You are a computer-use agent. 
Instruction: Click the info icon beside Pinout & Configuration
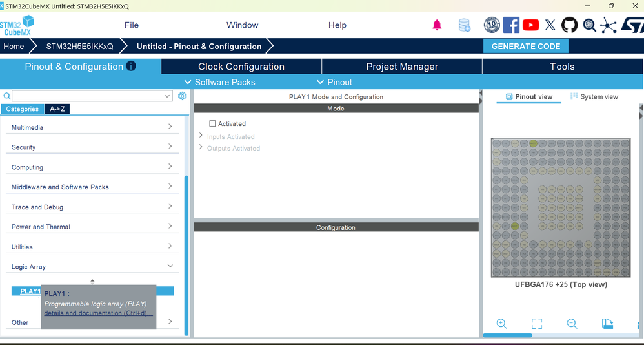[x=131, y=66]
